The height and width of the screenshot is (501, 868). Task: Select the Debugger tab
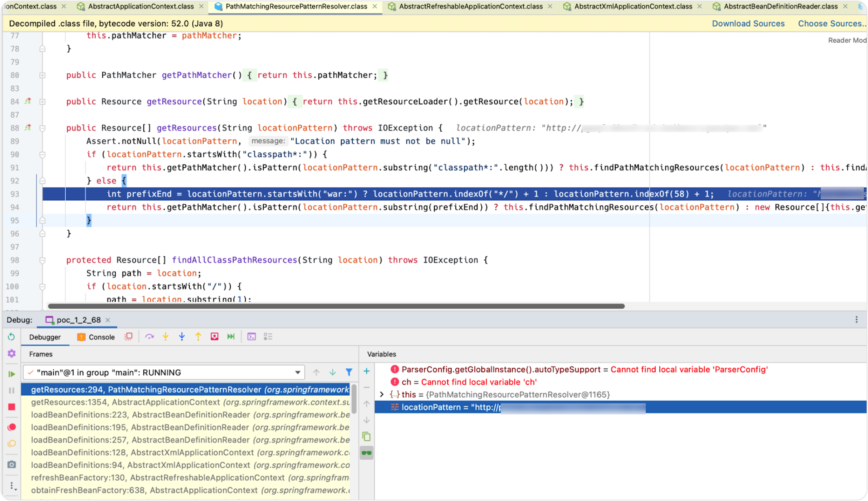45,337
